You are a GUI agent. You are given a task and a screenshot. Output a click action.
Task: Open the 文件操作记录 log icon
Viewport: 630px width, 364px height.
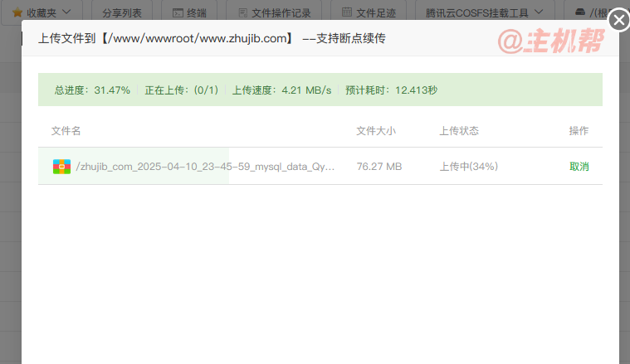(242, 12)
